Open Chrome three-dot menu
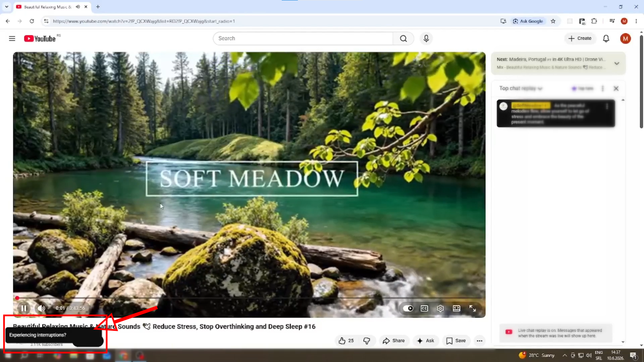The image size is (644, 362). (636, 21)
